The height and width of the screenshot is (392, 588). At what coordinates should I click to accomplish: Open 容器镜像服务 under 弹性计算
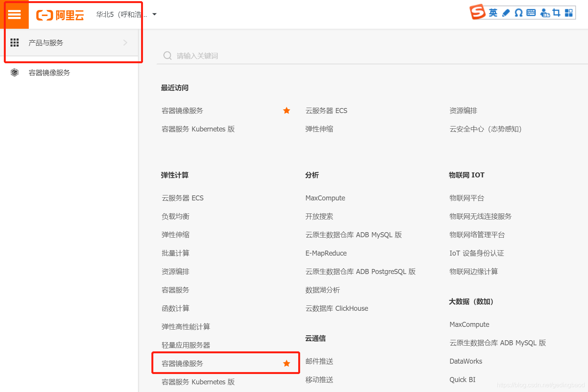coord(182,364)
